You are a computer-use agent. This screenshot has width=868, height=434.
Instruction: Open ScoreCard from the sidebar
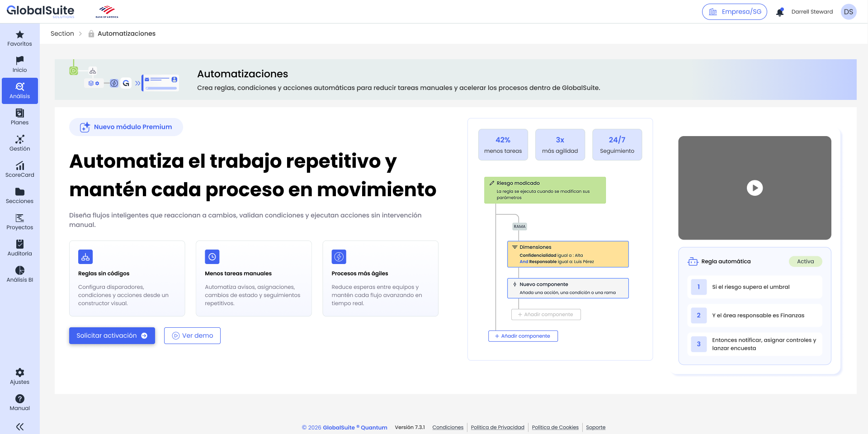click(x=20, y=170)
